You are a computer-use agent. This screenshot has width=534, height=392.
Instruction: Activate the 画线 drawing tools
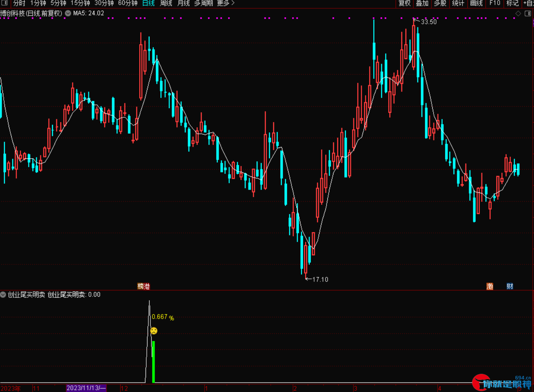(x=476, y=3)
